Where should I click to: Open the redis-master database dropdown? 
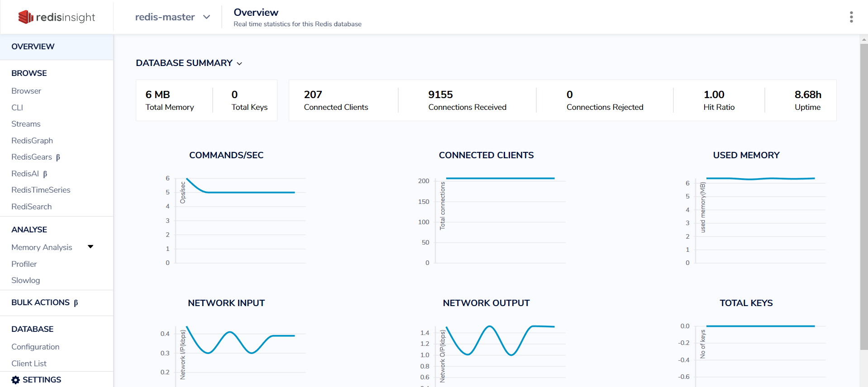tap(172, 17)
